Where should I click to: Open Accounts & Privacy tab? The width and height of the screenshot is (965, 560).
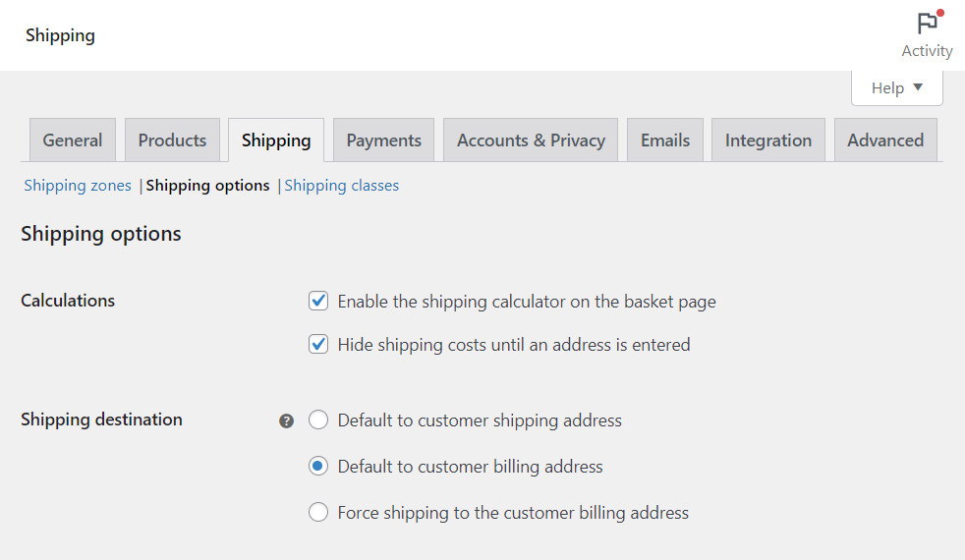(x=531, y=140)
